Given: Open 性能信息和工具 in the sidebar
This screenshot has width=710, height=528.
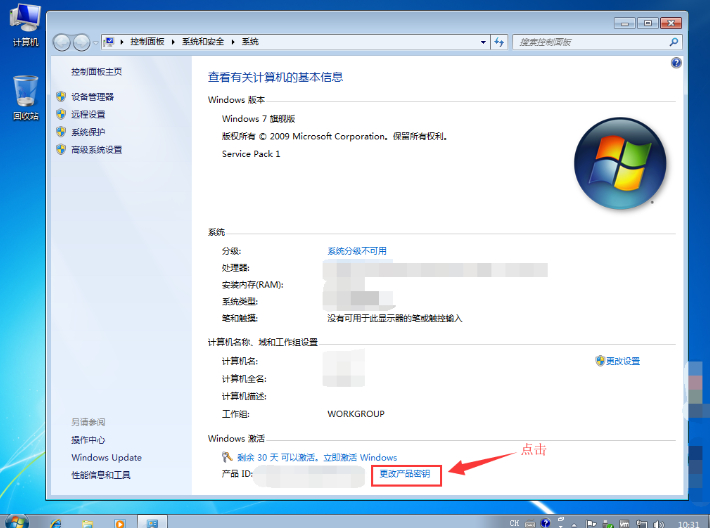Looking at the screenshot, I should pos(101,475).
